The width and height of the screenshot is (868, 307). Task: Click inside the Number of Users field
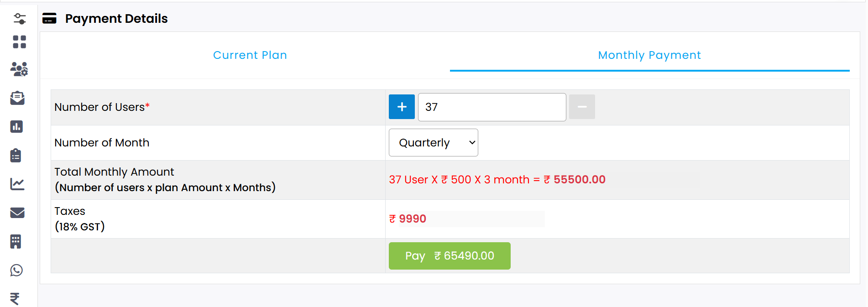pos(492,107)
